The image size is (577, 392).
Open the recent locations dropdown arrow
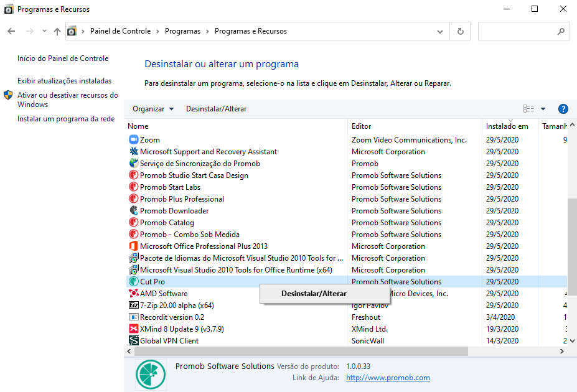[x=44, y=31]
